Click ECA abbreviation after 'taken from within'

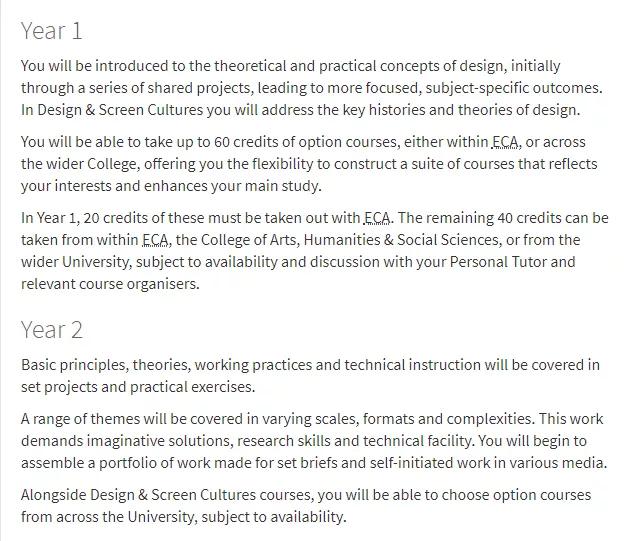tap(155, 240)
